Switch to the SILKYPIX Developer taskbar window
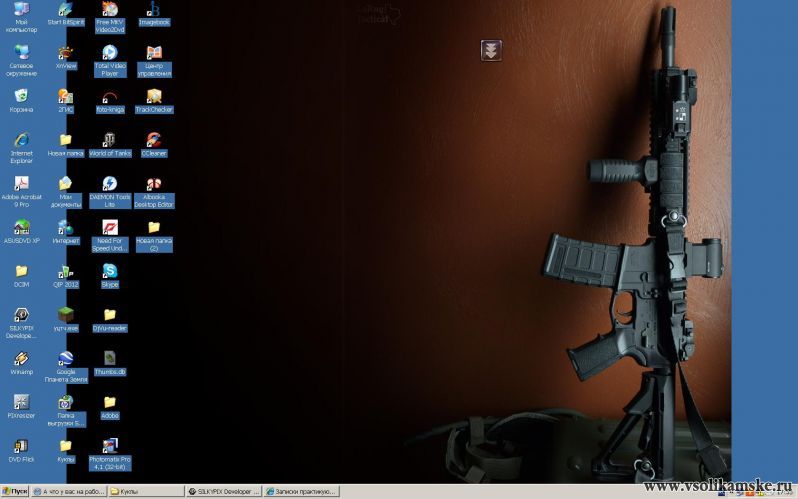 (x=223, y=492)
